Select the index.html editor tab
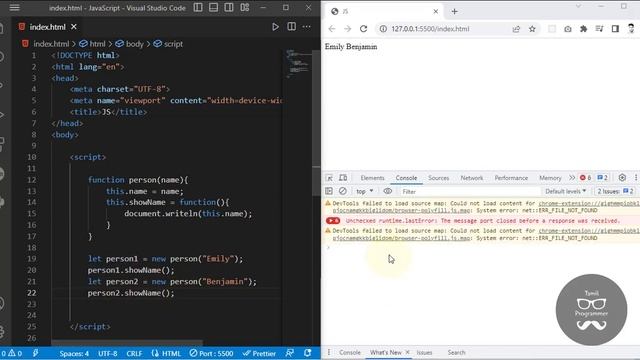This screenshot has width=640, height=360. pos(47,27)
